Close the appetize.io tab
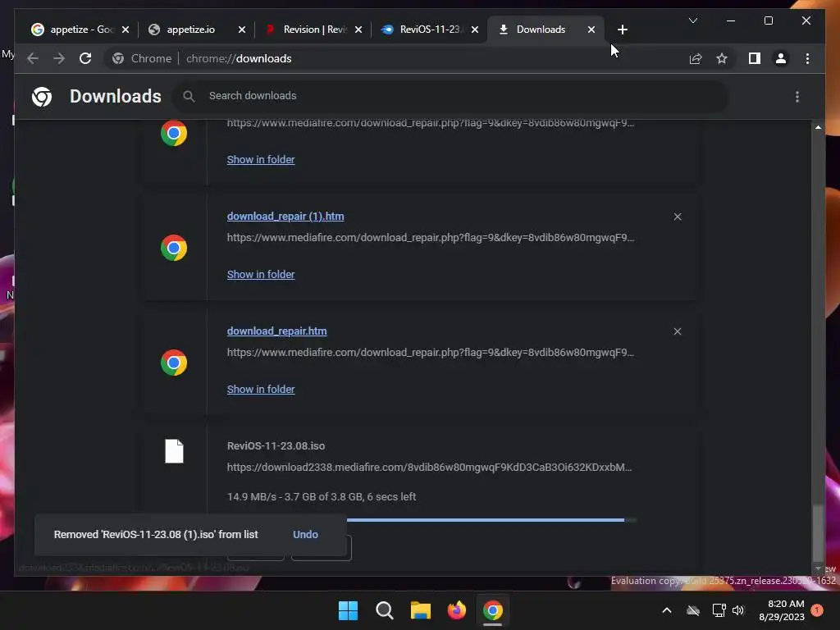 pyautogui.click(x=242, y=30)
